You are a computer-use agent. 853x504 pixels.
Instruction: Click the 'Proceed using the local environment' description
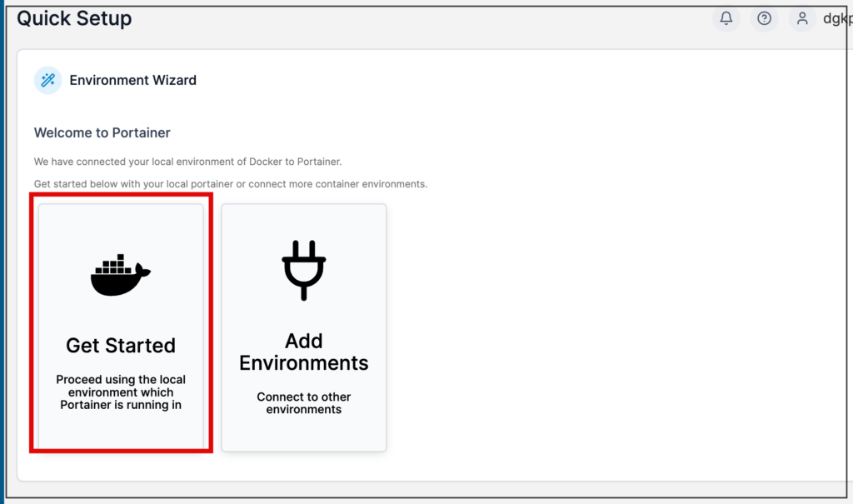coord(121,392)
